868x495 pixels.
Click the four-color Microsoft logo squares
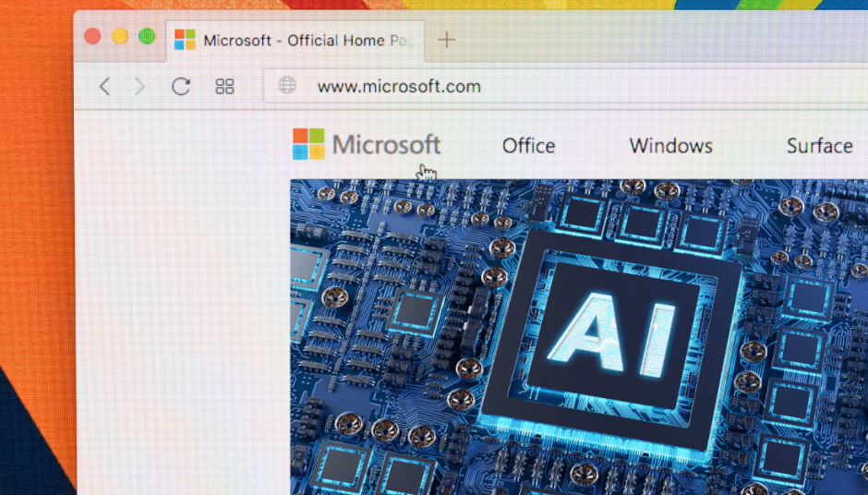tap(308, 144)
